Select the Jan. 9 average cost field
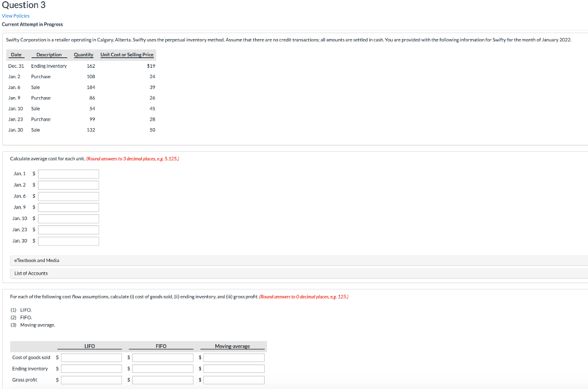 (x=68, y=207)
